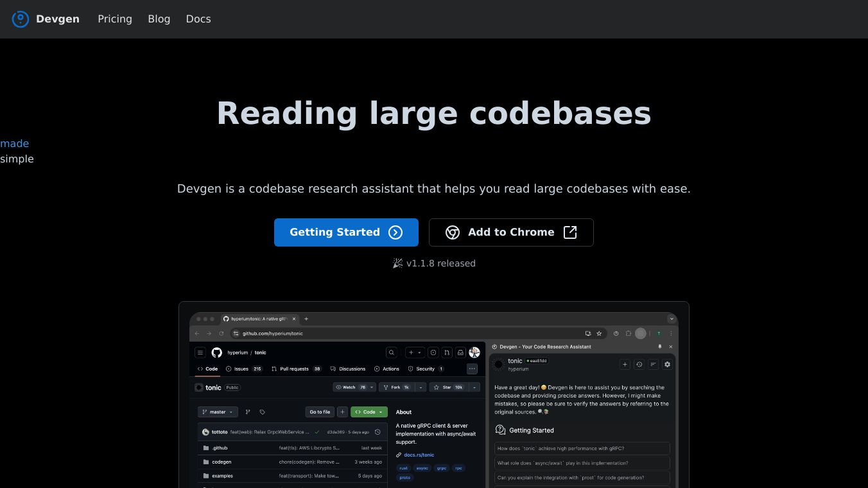This screenshot has height=488, width=868.
Task: Click the Watch button with eye icon
Action: [x=354, y=387]
